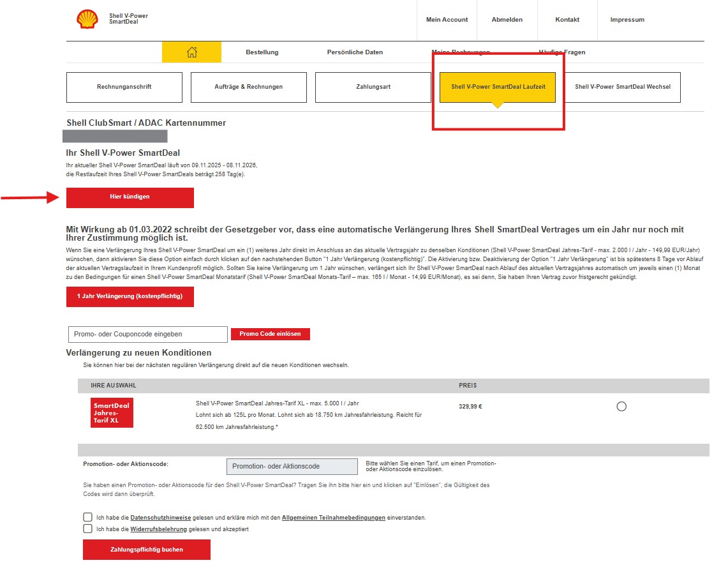Select the Jahres-Tarif XL radio button

pos(621,407)
